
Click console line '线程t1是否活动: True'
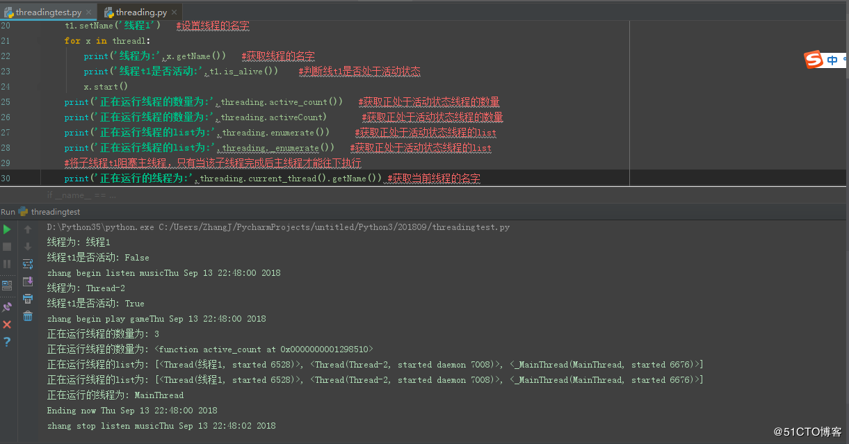[x=96, y=303]
